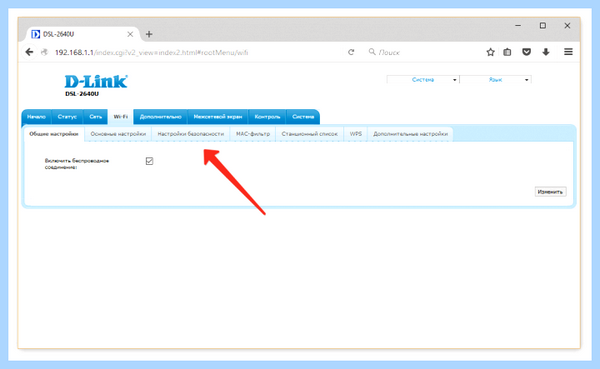
Task: Open the Станционный список sub-tab
Action: [x=310, y=134]
